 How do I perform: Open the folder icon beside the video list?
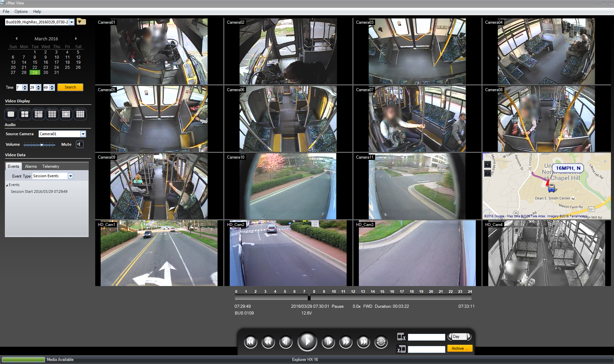coord(81,21)
